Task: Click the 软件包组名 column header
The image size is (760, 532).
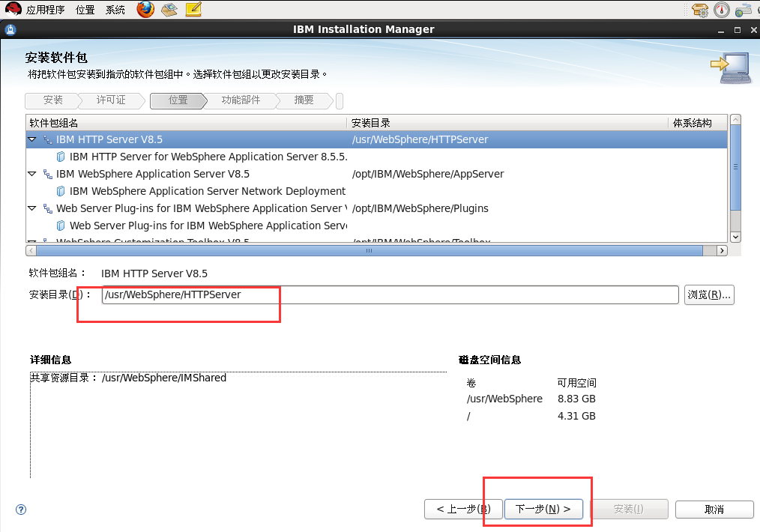Action: coord(187,123)
